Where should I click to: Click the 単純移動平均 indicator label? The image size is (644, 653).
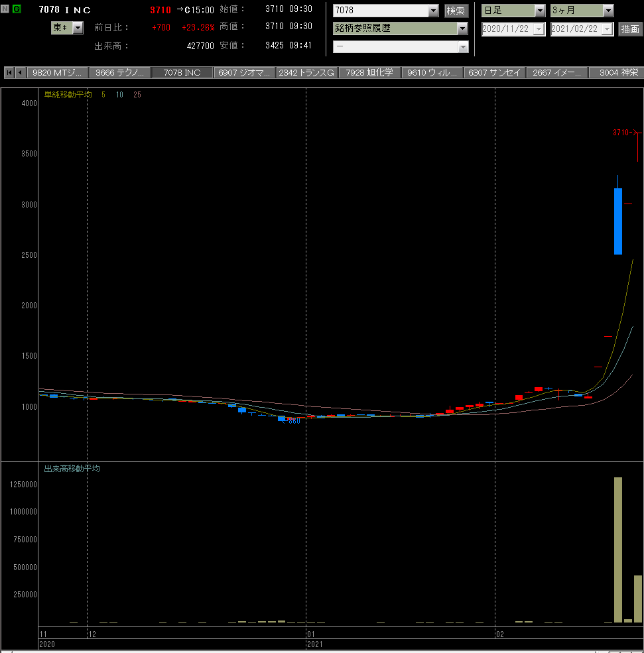pyautogui.click(x=68, y=95)
